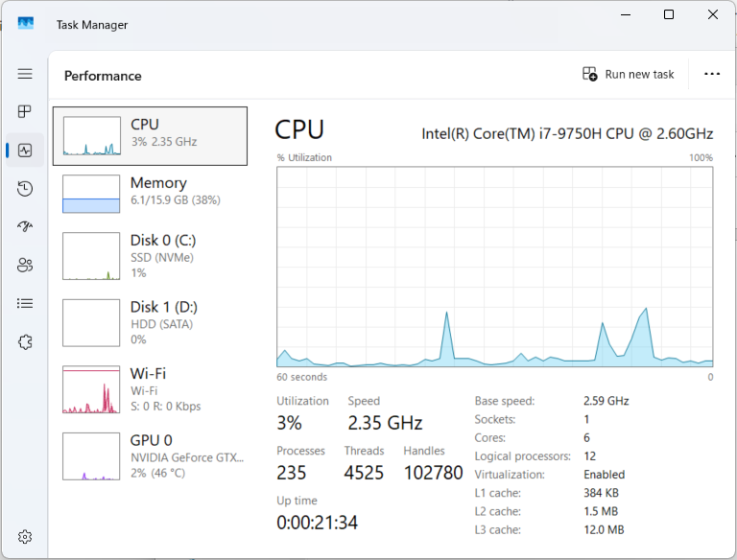
Task: Select the Memory performance entry
Action: [150, 193]
